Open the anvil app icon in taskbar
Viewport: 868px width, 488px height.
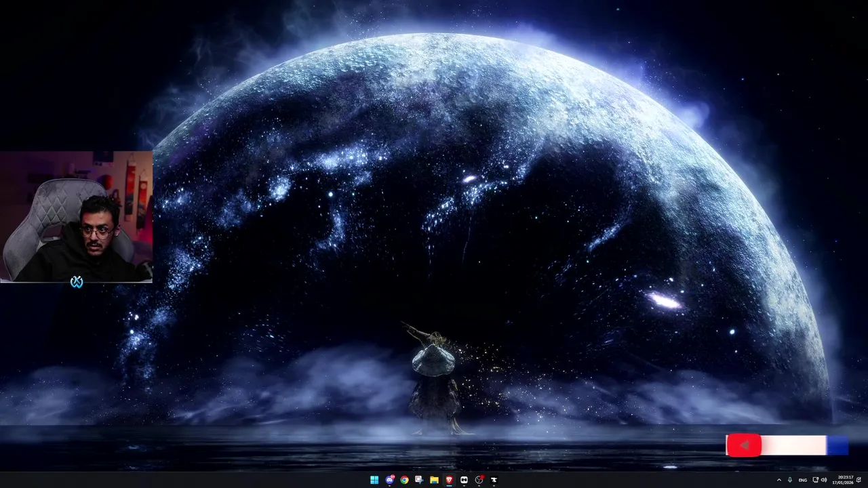point(494,480)
